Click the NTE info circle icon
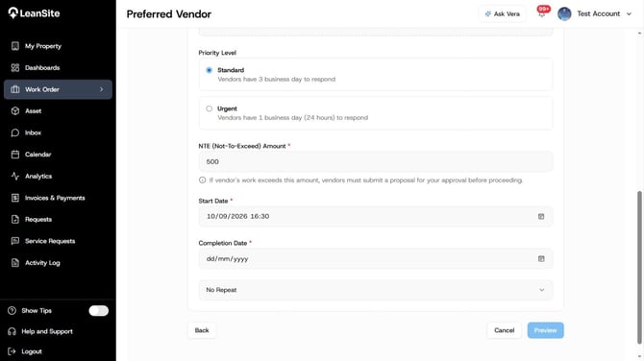644x361 pixels. coord(202,180)
